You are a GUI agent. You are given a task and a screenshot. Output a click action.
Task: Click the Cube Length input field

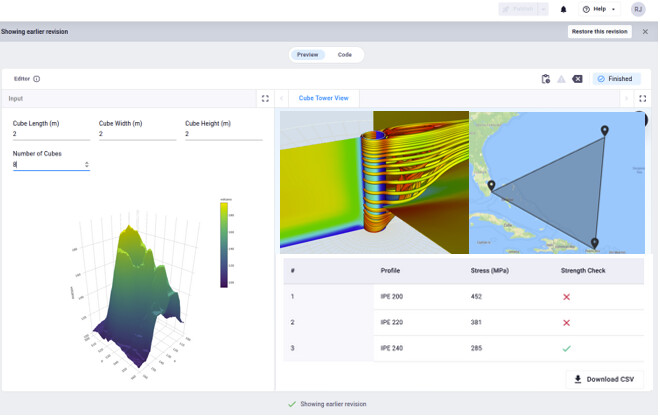[50, 133]
